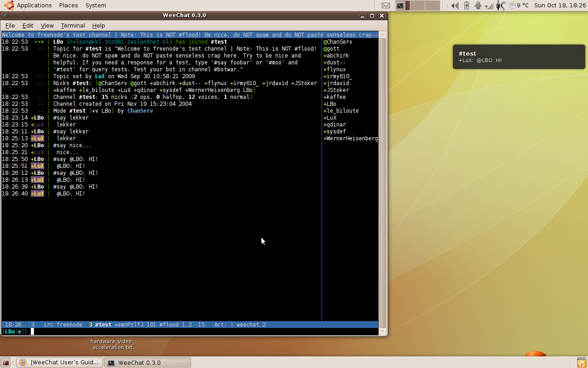
Task: Click '+smnPzlfJ' channel modes in status bar
Action: (129, 325)
